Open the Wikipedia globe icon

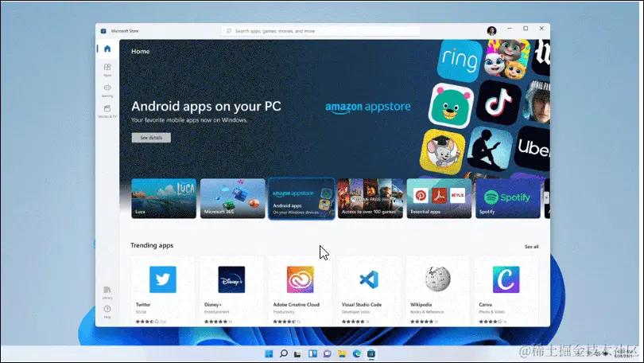(x=437, y=279)
